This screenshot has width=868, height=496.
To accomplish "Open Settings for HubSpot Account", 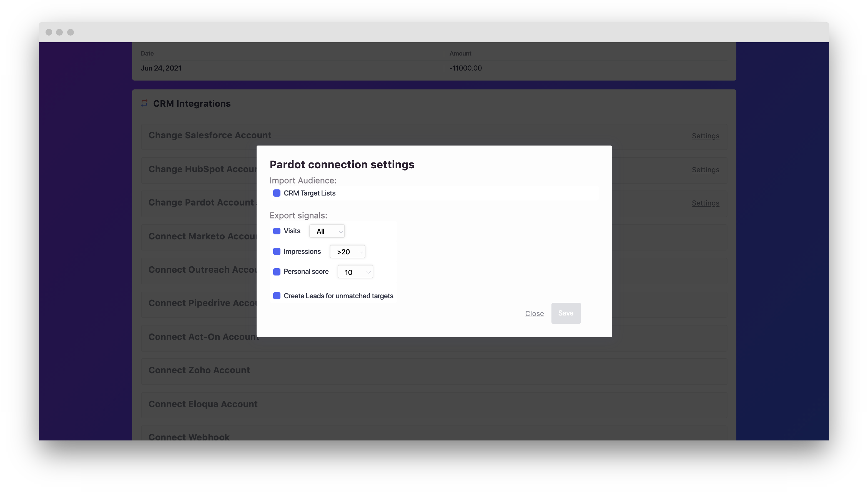I will 705,170.
